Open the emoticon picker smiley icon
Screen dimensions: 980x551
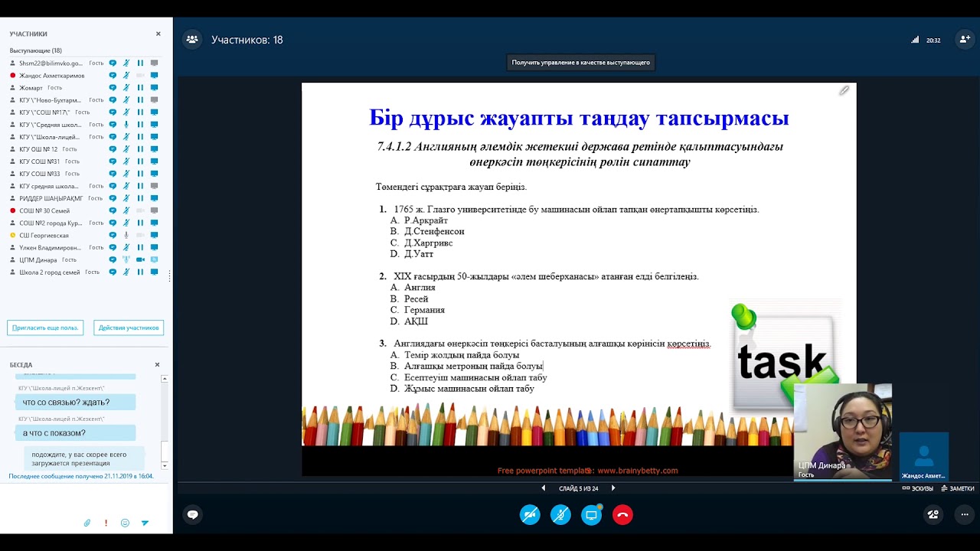[x=125, y=523]
